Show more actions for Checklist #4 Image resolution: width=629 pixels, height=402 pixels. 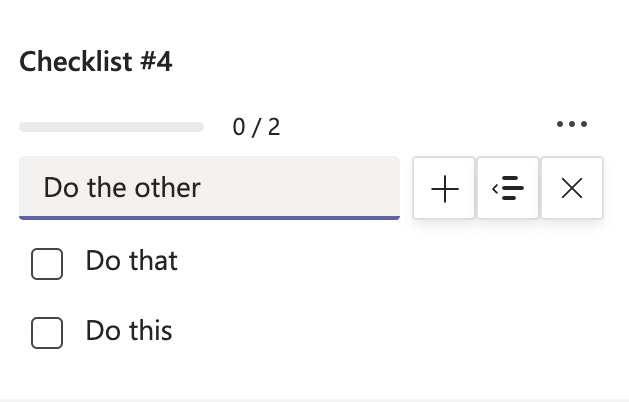coord(572,125)
